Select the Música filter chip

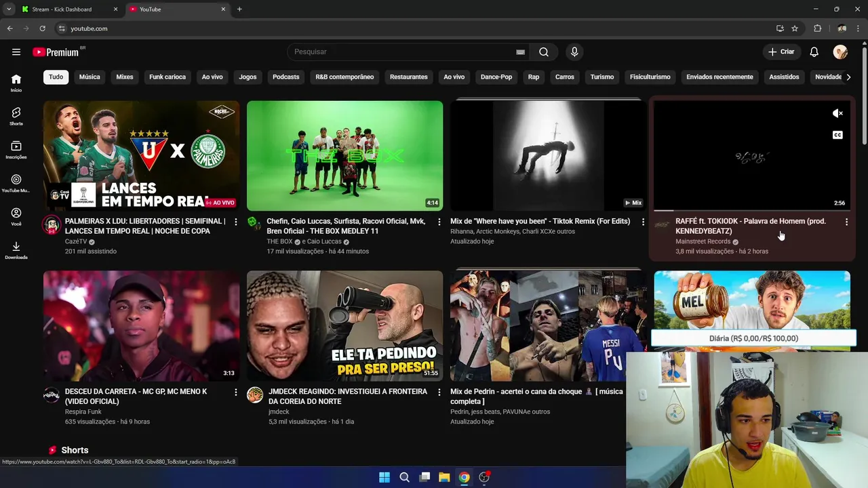(90, 77)
